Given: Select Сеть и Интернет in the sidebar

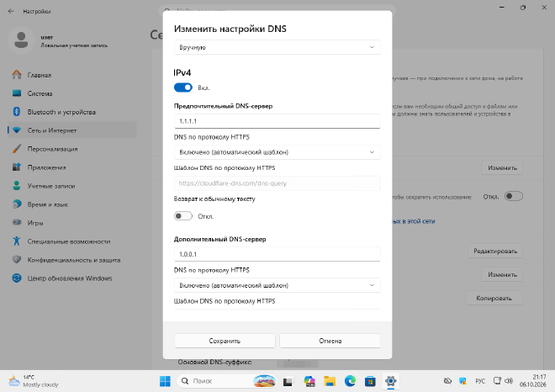Looking at the screenshot, I should 71,130.
